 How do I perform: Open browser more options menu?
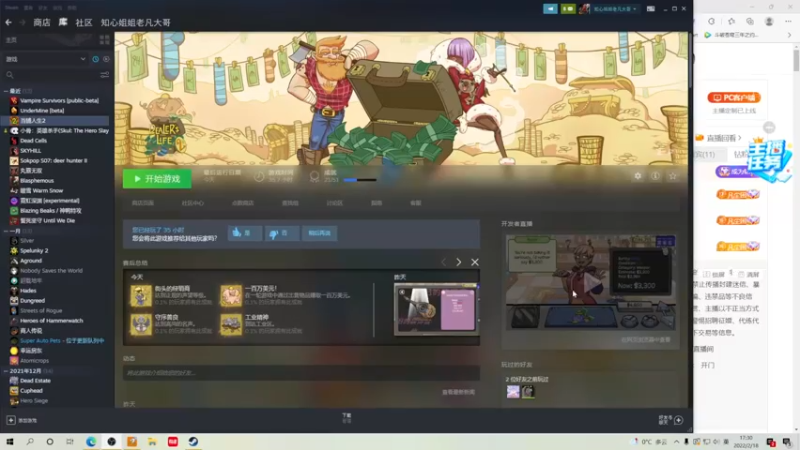[789, 21]
